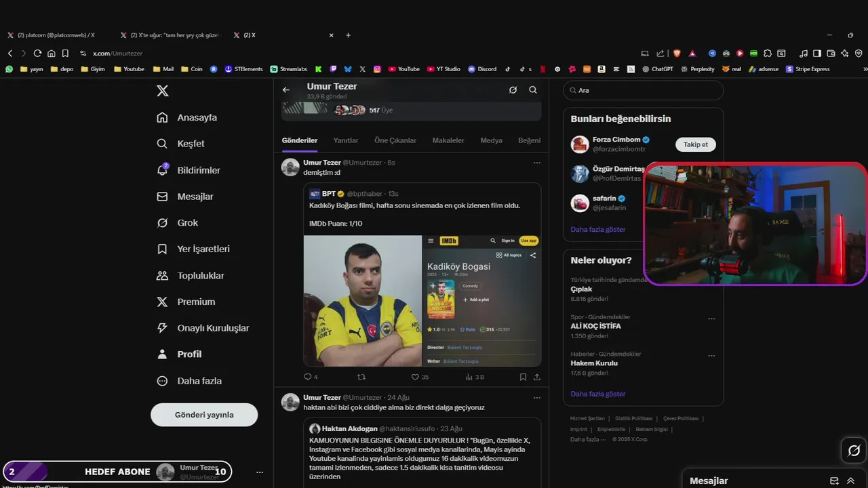Switch to Beğeni tab
Screen dimensions: 868x488
pyautogui.click(x=530, y=140)
